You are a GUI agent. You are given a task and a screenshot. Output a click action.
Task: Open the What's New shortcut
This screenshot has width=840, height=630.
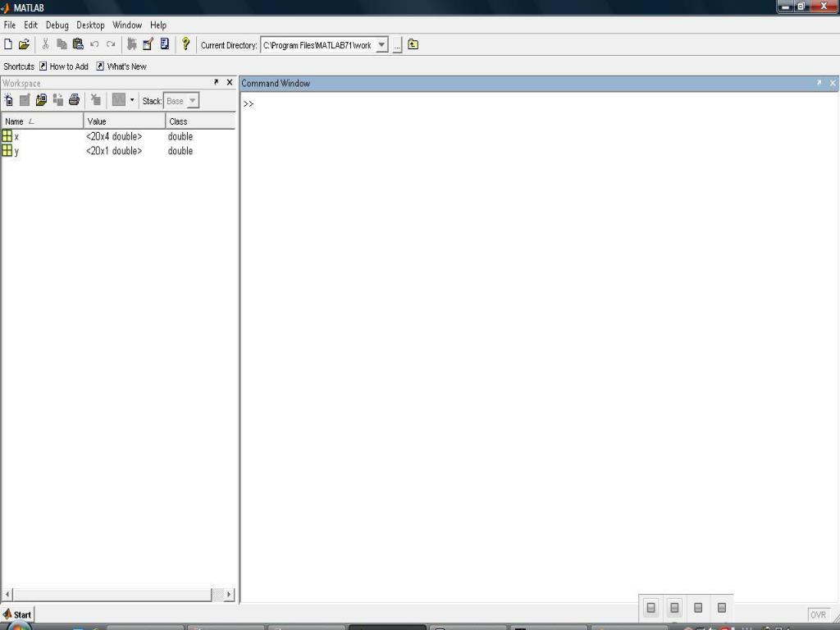pyautogui.click(x=121, y=66)
